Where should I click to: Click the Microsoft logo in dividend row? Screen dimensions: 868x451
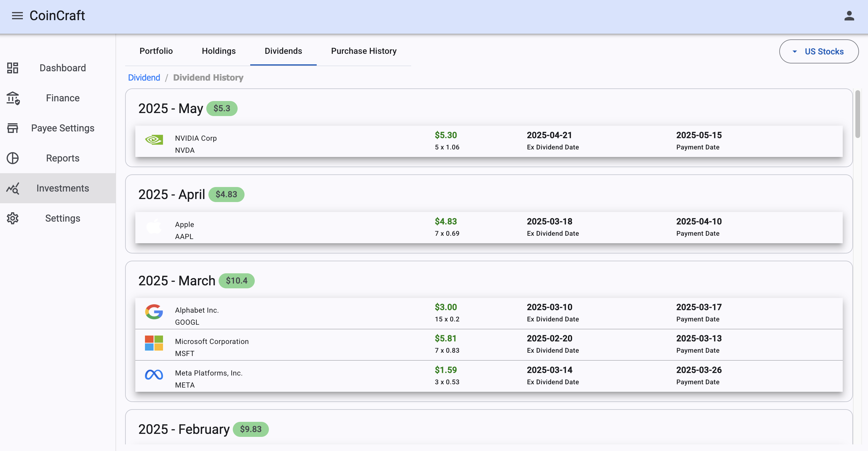tap(154, 343)
